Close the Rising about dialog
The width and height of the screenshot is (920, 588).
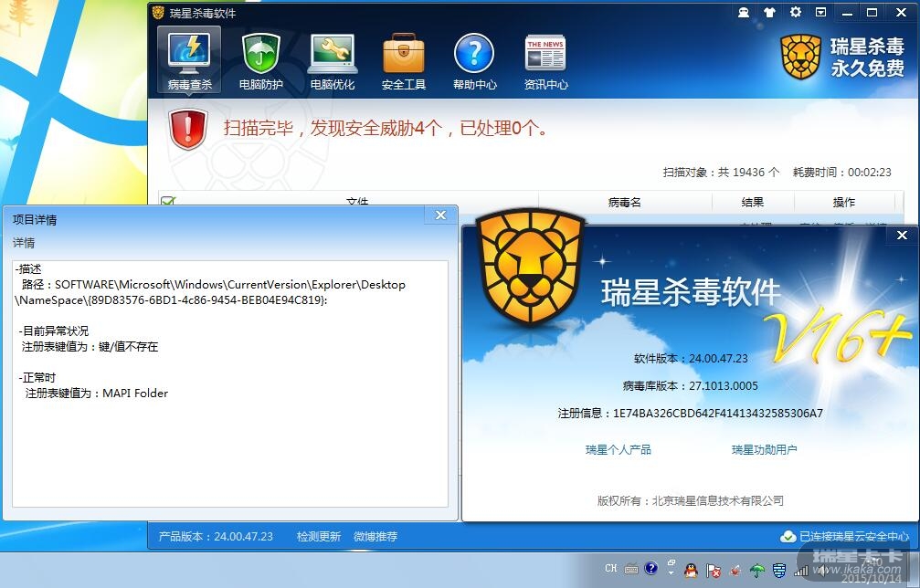[902, 235]
